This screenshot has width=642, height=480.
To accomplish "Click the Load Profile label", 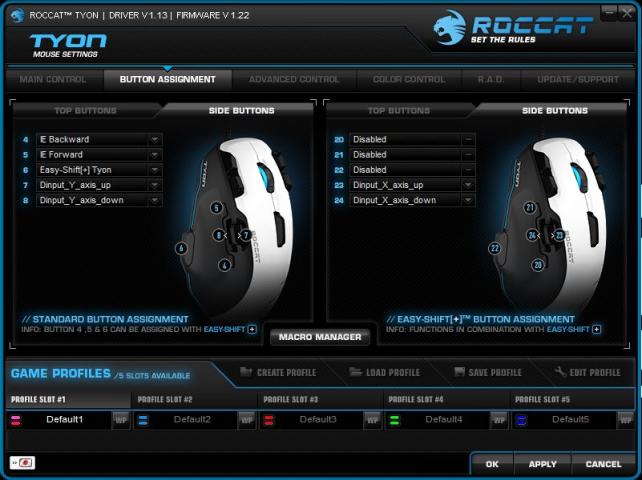I will click(393, 373).
